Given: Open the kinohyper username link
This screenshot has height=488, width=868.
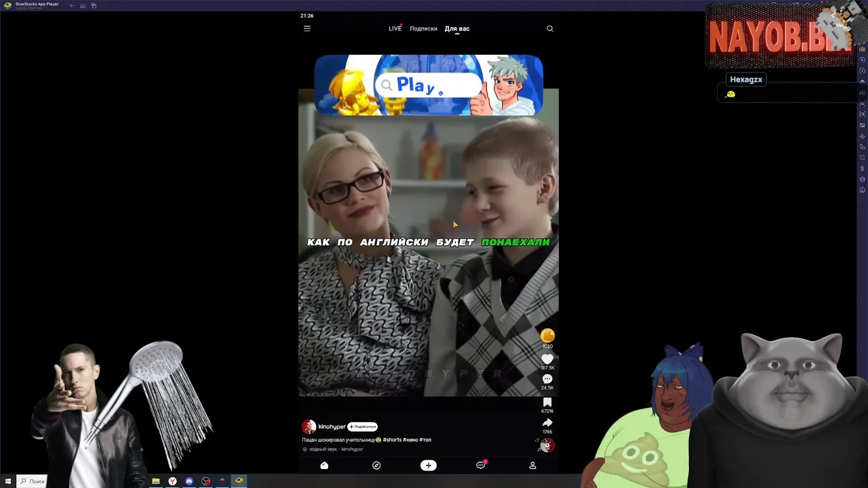Looking at the screenshot, I should [x=332, y=426].
